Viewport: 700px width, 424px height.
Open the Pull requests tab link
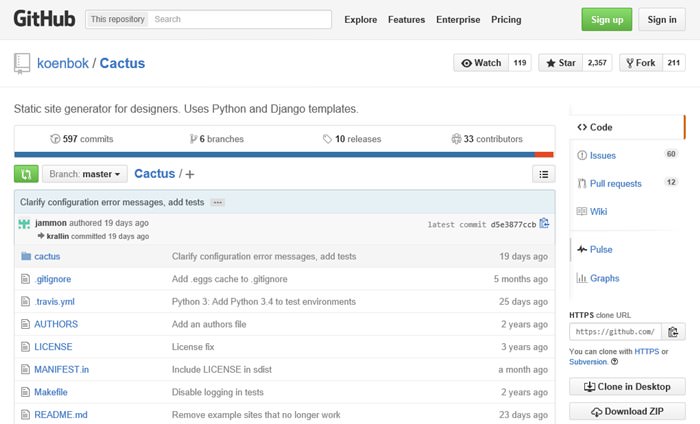615,183
